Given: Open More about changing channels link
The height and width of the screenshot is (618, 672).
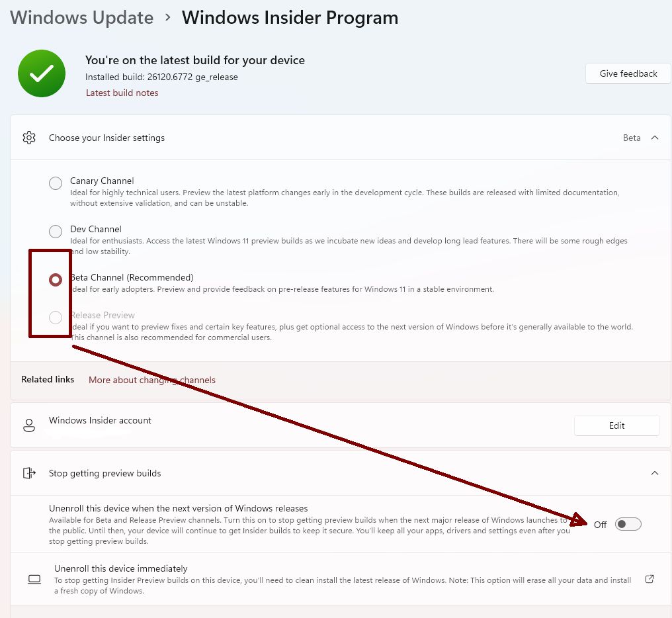Looking at the screenshot, I should (152, 380).
